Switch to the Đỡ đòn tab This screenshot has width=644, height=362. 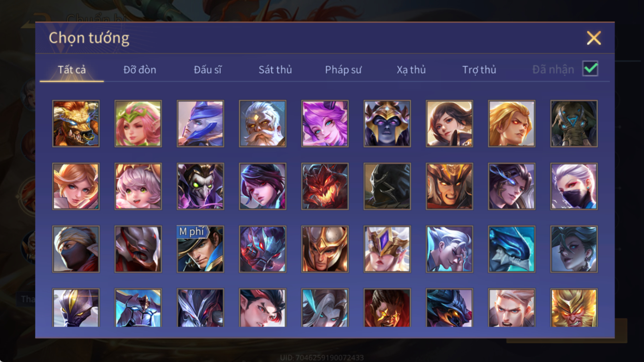coord(140,70)
